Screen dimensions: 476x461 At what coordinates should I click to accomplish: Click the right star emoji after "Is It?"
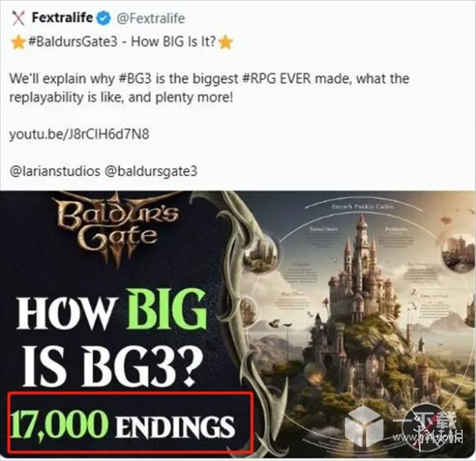(226, 42)
